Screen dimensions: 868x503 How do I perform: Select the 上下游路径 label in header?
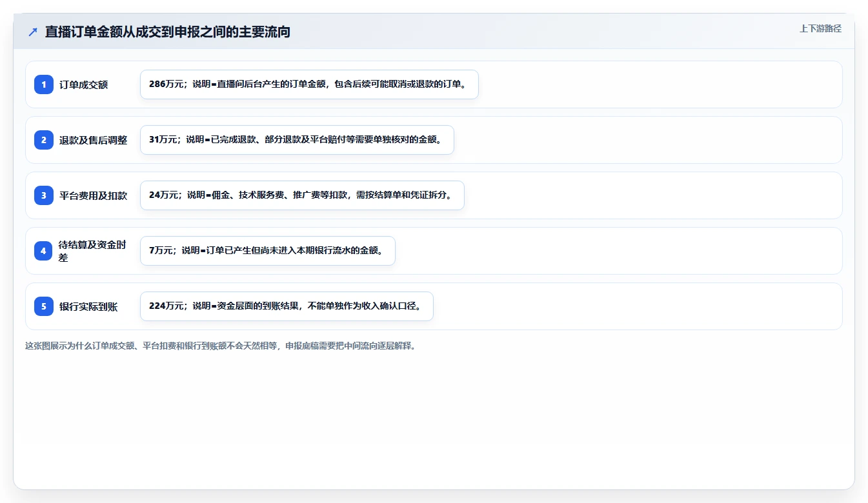tap(820, 28)
